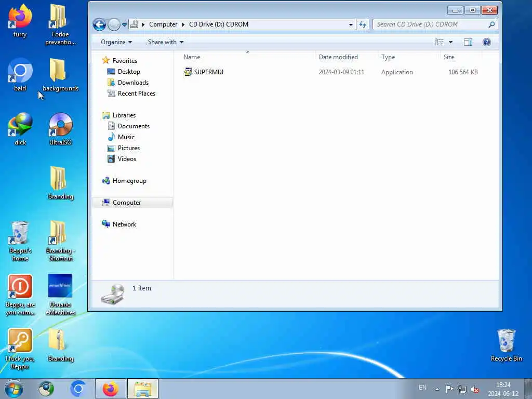Click the muted speaker volume tray icon

(475, 389)
